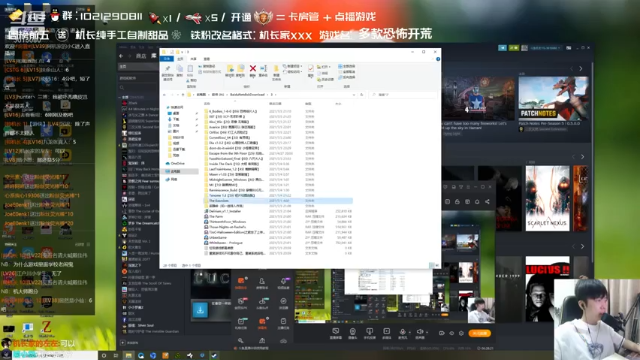Viewport: 640px width, 360px height.
Task: Switch to the Share ribbon tab
Action: point(193,59)
